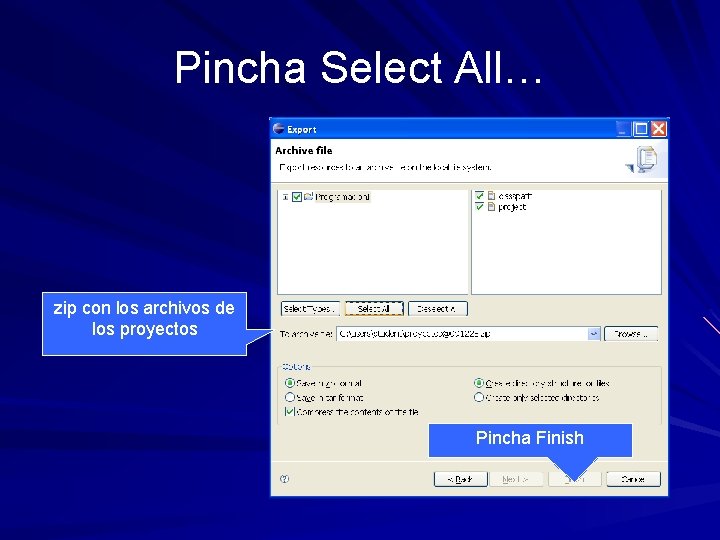Select the .classpath file name
Image resolution: width=720 pixels, height=540 pixels.
point(515,196)
